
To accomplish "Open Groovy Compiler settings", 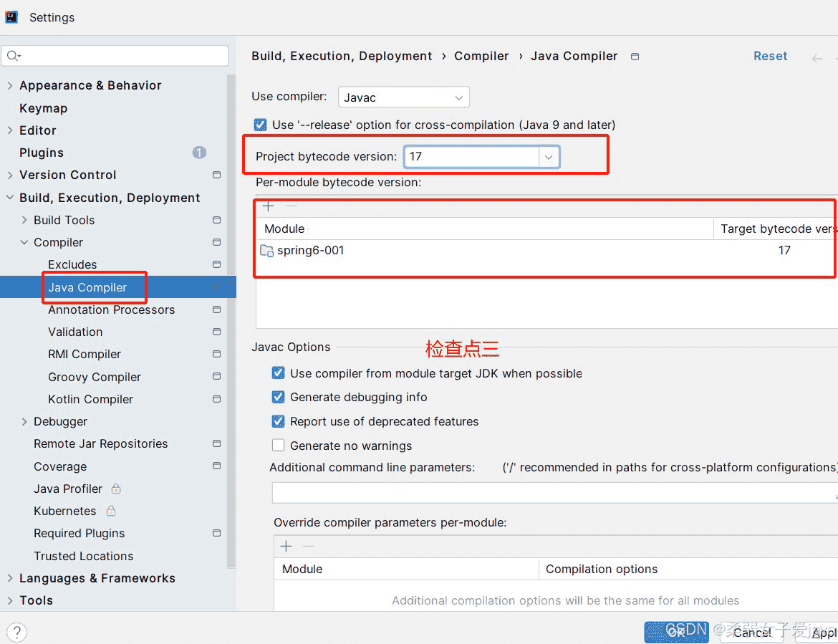I will (94, 377).
